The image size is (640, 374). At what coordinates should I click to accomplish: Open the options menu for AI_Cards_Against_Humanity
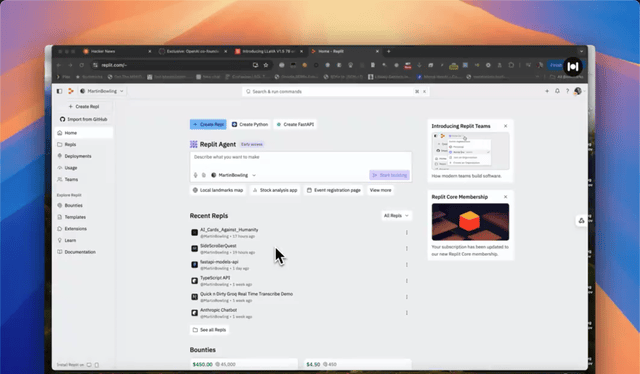(407, 232)
